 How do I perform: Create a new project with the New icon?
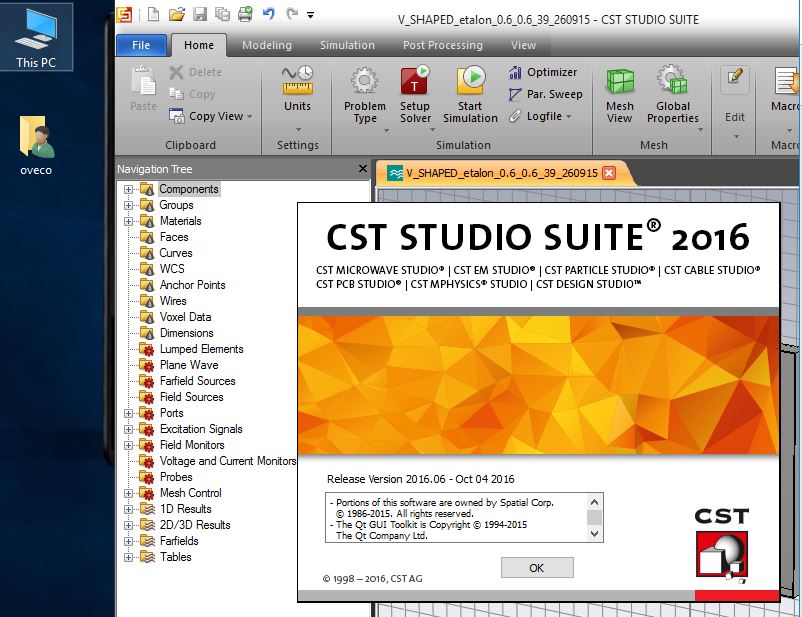(153, 14)
